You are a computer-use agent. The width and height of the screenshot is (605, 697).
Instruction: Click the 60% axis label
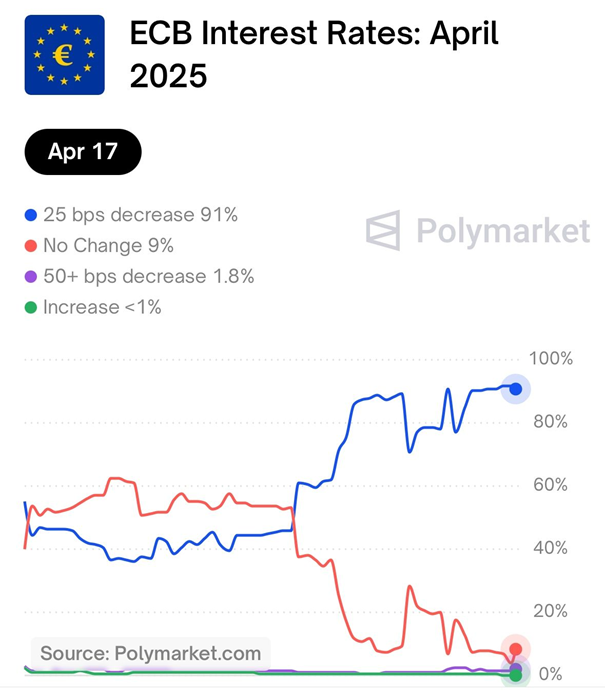(x=548, y=485)
